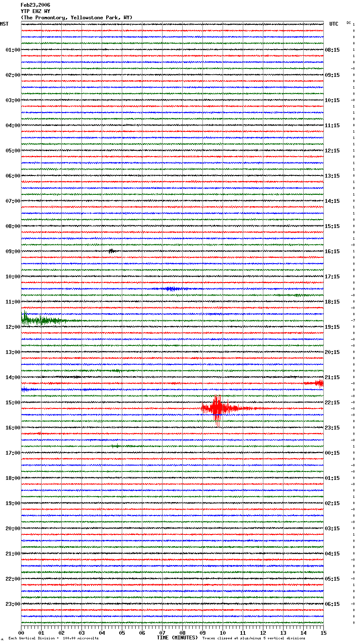The image size is (357, 644).
Task: Click the 00:15 UTC time label
Action: pyautogui.click(x=332, y=453)
